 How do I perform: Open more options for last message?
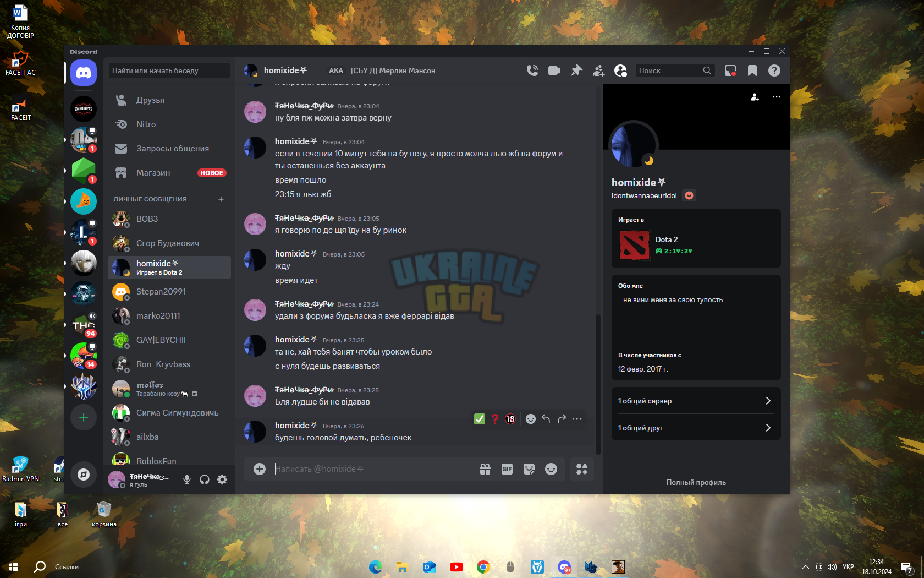[x=577, y=419]
